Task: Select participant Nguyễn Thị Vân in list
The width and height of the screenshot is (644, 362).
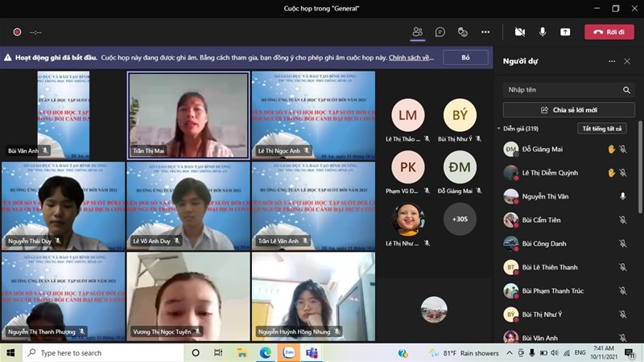Action: click(567, 196)
